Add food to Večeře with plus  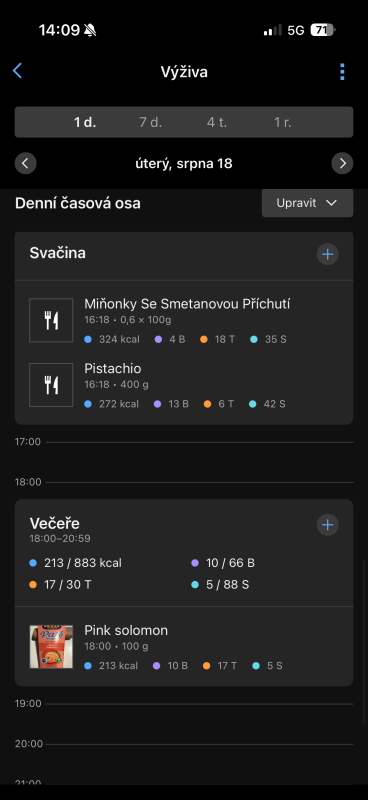(x=328, y=524)
